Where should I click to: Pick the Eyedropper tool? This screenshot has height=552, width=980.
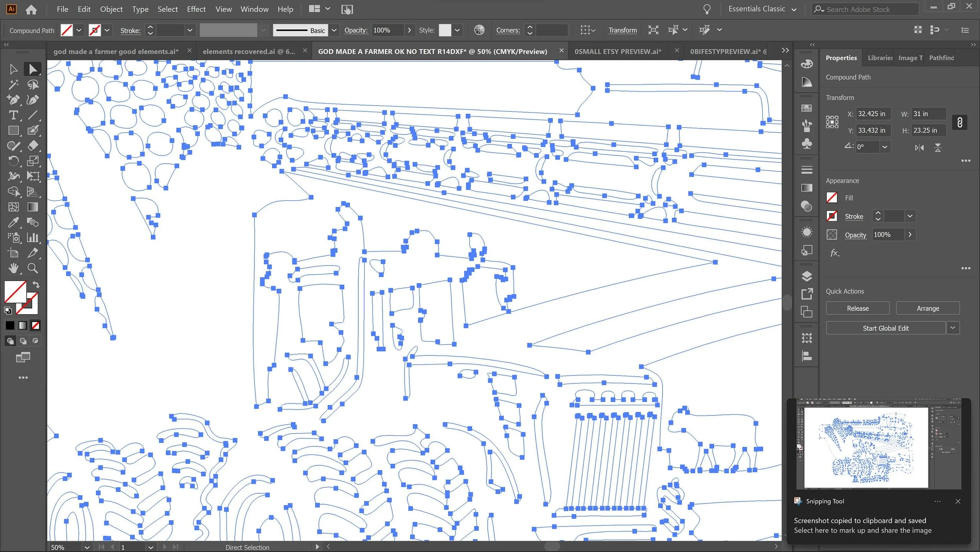pos(13,222)
